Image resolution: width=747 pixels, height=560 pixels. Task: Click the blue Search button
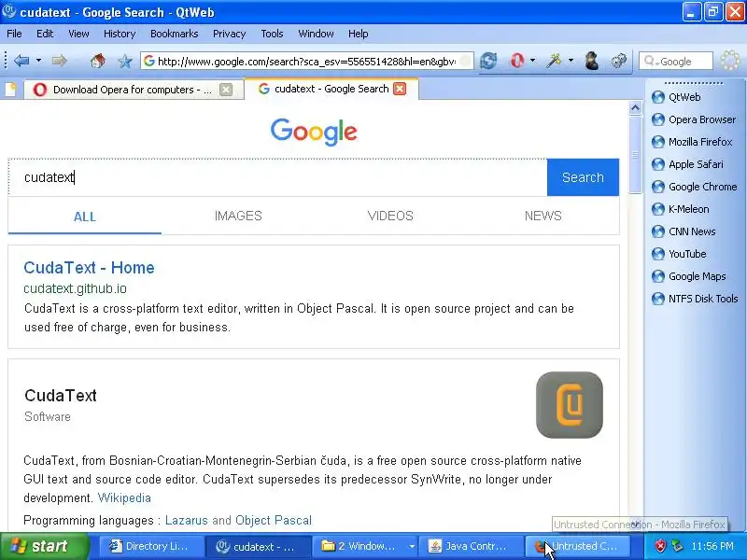coord(583,177)
